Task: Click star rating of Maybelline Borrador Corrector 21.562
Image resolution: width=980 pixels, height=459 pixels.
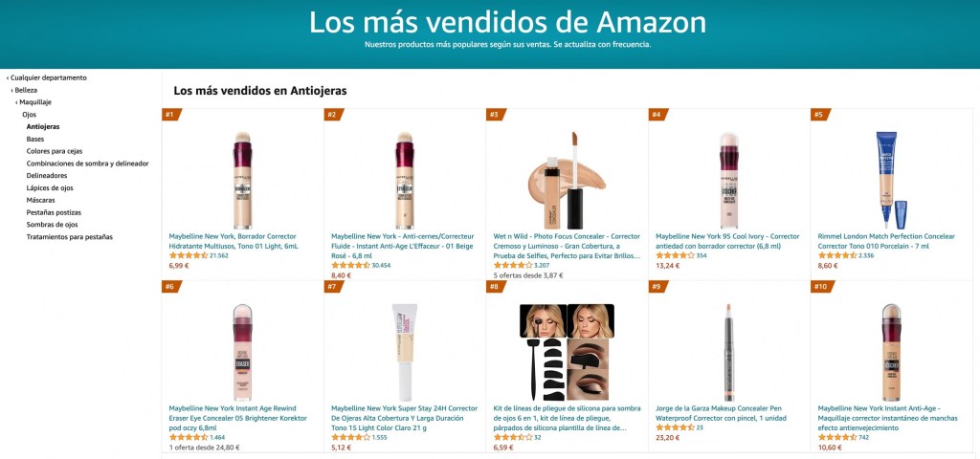Action: coord(189,255)
